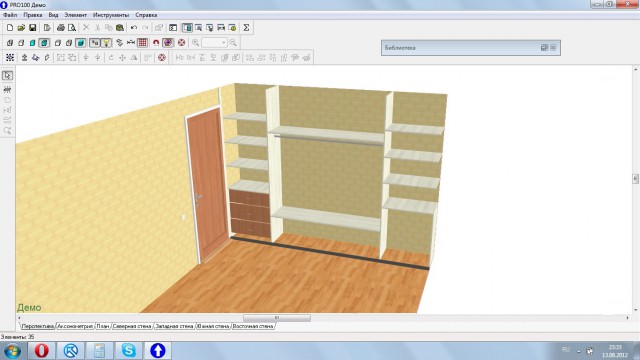
Task: Toggle the active textures display mode icon
Action: click(x=44, y=42)
